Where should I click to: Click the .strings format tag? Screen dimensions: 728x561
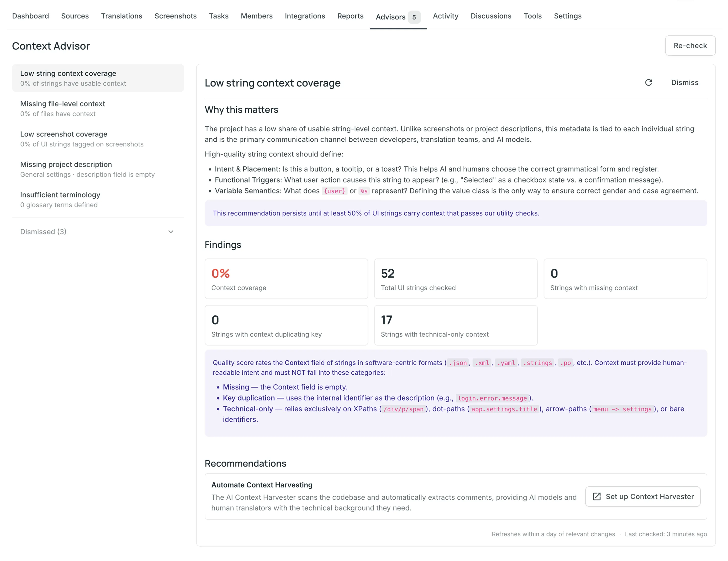coord(537,363)
